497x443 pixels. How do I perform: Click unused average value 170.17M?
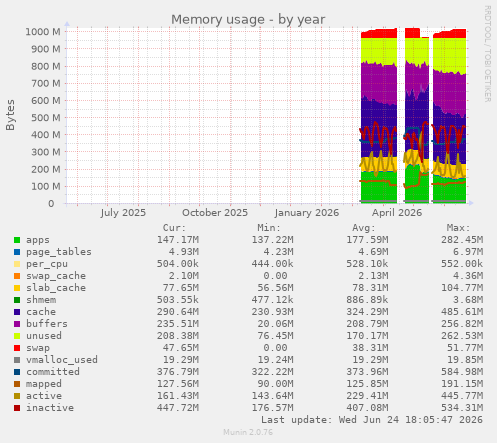pos(367,336)
